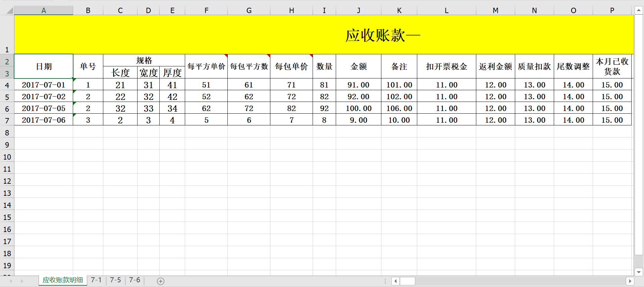Click the horizontal scrollbar right arrow

click(630, 281)
